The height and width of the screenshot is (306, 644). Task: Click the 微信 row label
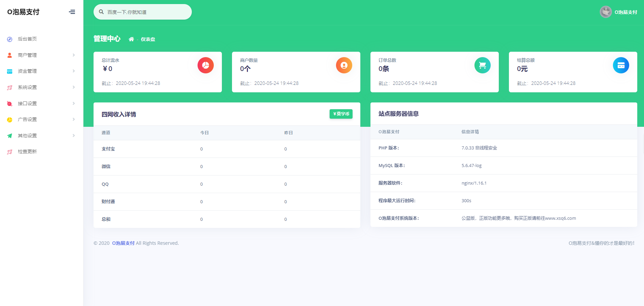(106, 166)
